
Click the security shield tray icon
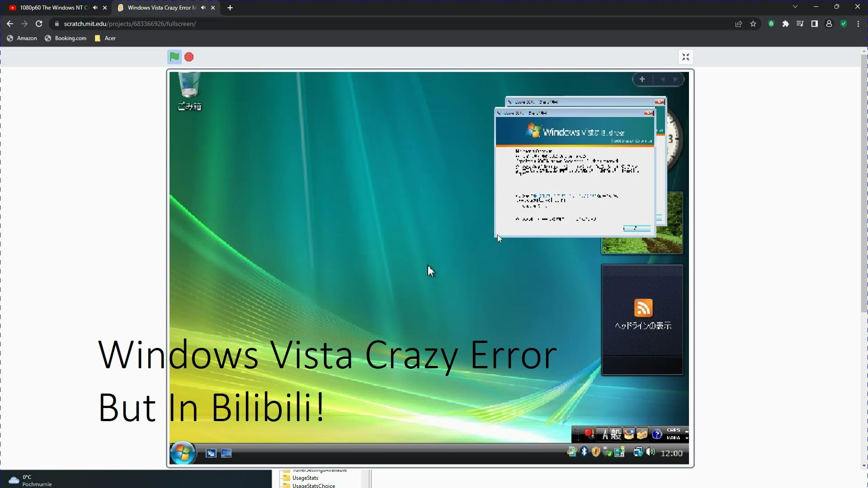pyautogui.click(x=596, y=451)
